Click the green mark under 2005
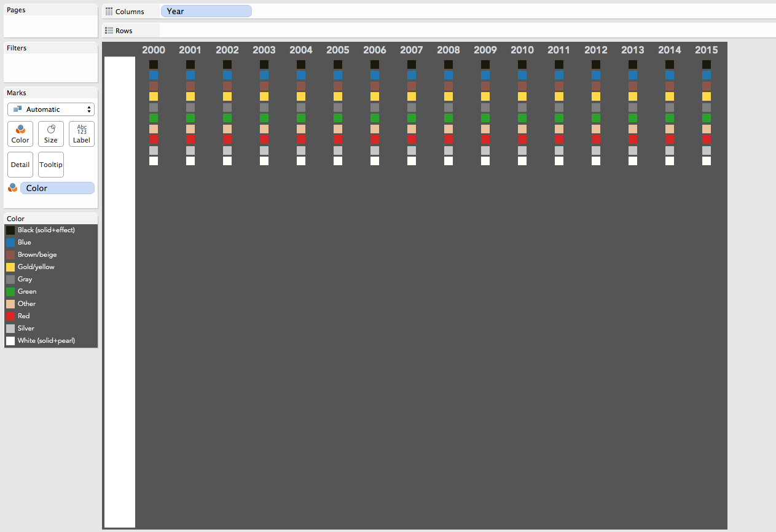This screenshot has height=532, width=776. (x=338, y=118)
